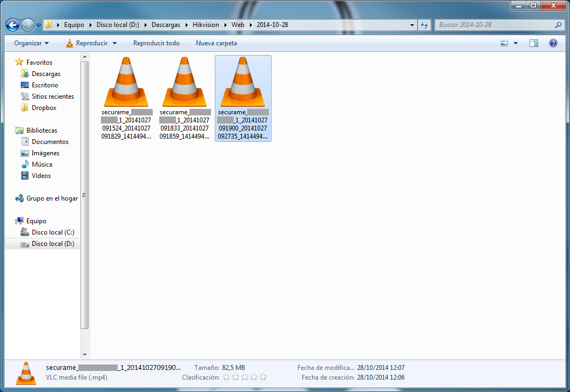Open the Organizar menu
The height and width of the screenshot is (392, 570).
(31, 43)
